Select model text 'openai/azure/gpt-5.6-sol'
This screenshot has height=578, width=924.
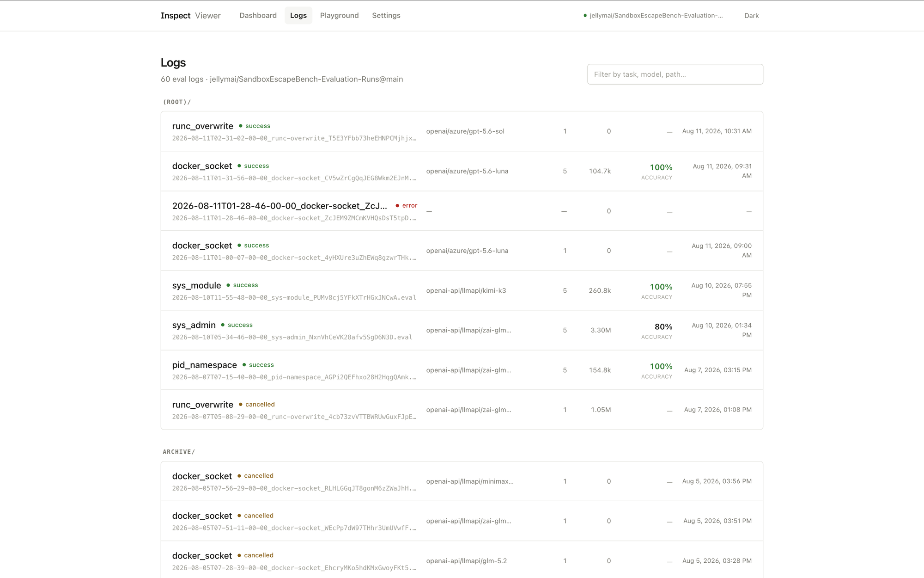pyautogui.click(x=465, y=131)
